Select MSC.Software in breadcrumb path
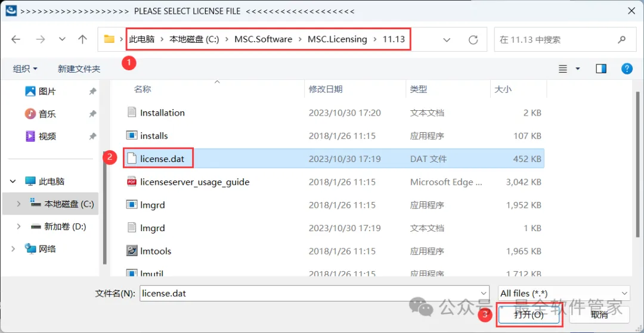The width and height of the screenshot is (644, 333). click(x=264, y=39)
